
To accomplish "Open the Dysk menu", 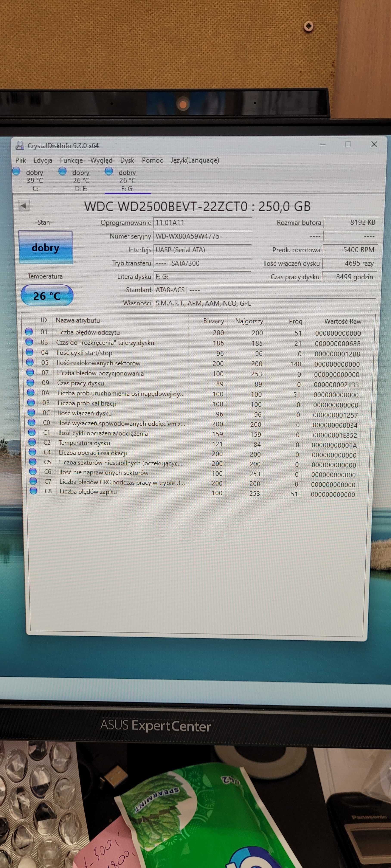I will click(127, 160).
